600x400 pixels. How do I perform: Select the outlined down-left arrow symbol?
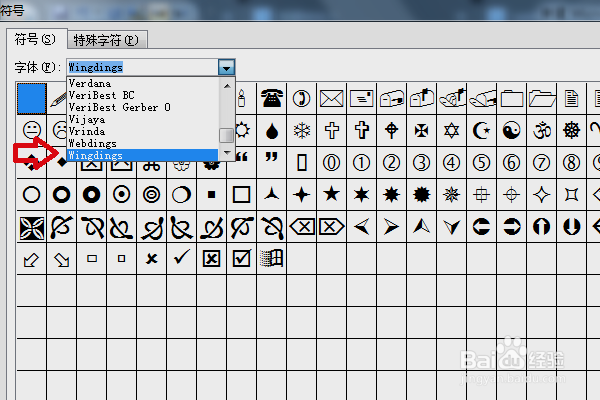pyautogui.click(x=31, y=260)
